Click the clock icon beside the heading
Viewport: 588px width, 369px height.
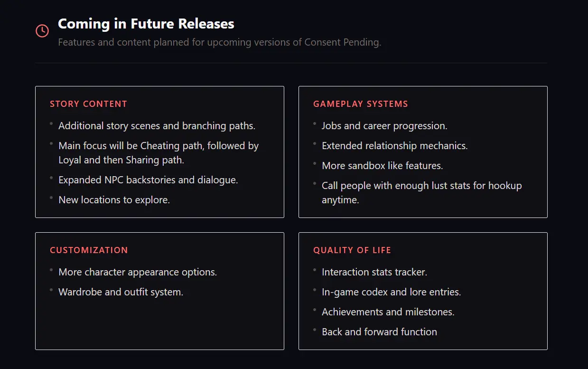(x=42, y=31)
